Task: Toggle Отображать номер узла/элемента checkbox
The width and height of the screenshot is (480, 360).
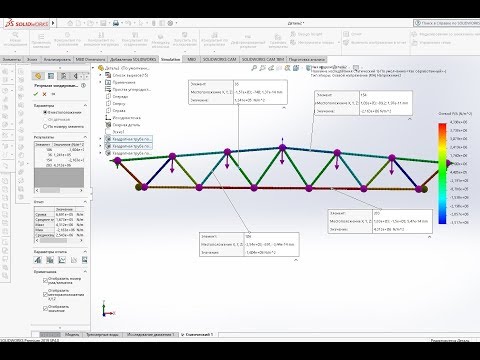Action: pyautogui.click(x=45, y=280)
